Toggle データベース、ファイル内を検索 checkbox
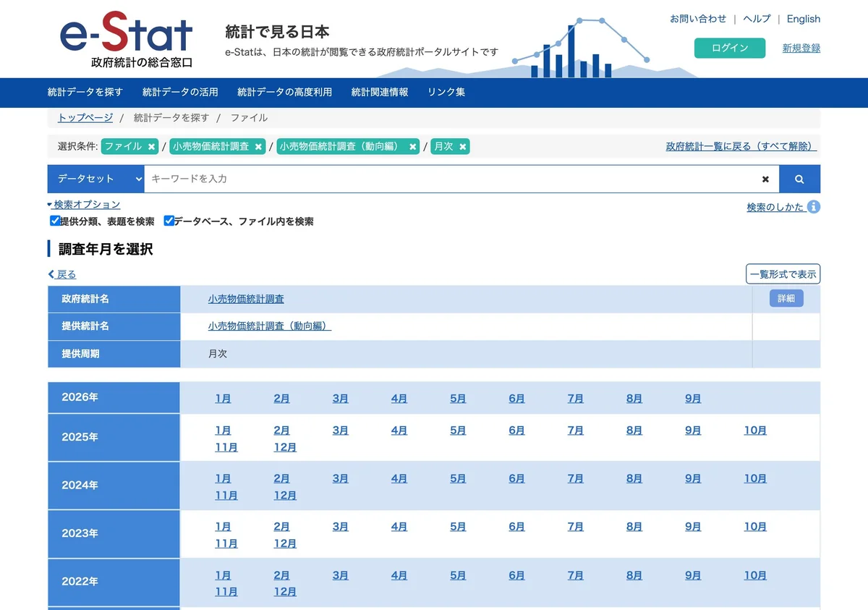 pyautogui.click(x=169, y=221)
